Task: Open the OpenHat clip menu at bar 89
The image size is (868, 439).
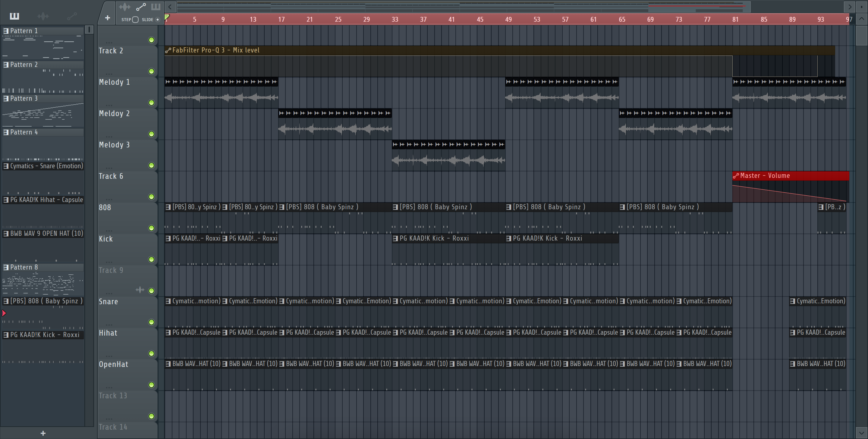Action: tap(793, 364)
